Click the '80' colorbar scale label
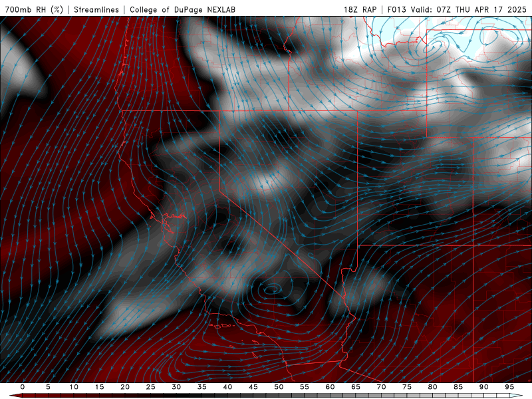The image size is (532, 399). [432, 387]
